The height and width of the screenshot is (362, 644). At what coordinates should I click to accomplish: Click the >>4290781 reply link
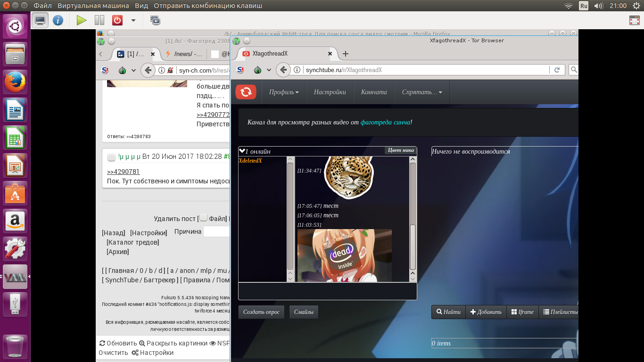click(124, 172)
